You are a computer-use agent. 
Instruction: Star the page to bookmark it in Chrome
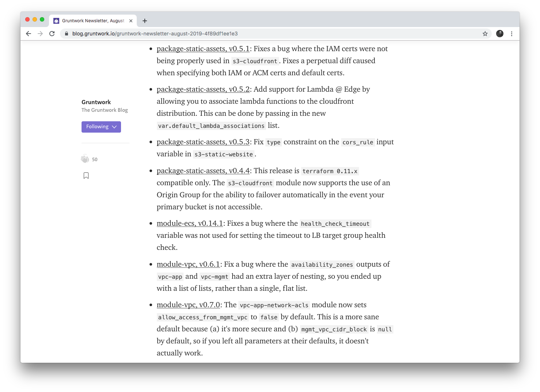[485, 33]
